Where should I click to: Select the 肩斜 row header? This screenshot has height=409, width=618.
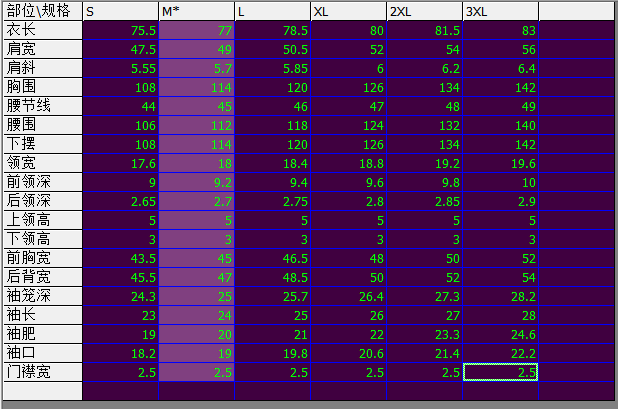click(x=43, y=68)
